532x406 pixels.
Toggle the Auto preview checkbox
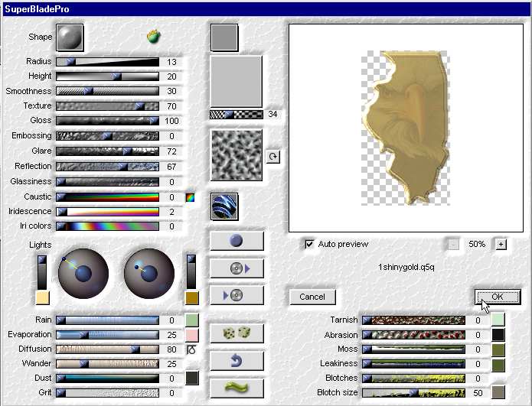coord(309,244)
